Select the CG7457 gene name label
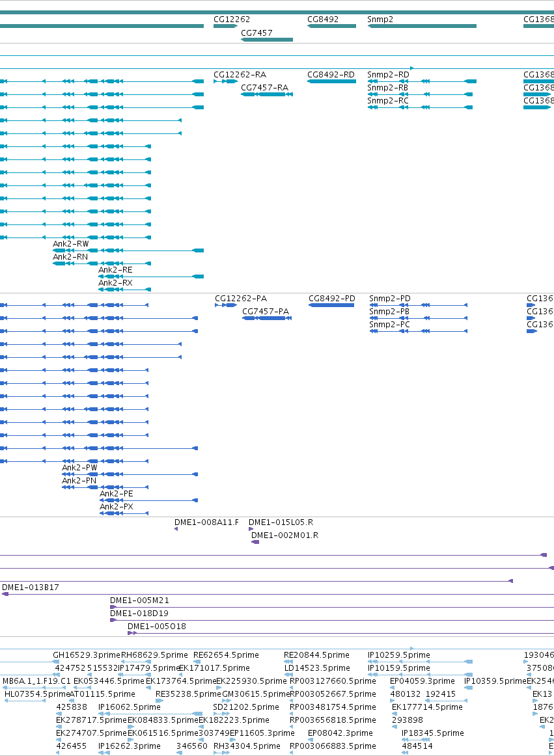 coord(256,33)
